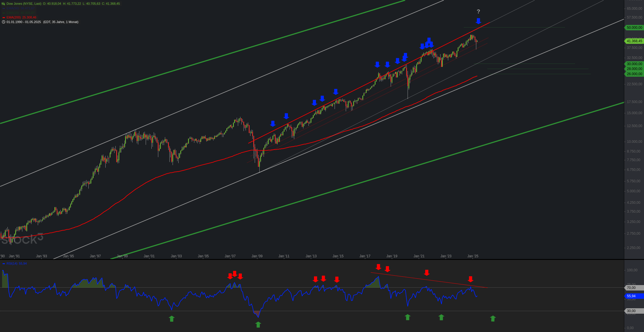644x332 pixels.
Task: Select the blue down arrow beneath the question mark
Action: (478, 21)
